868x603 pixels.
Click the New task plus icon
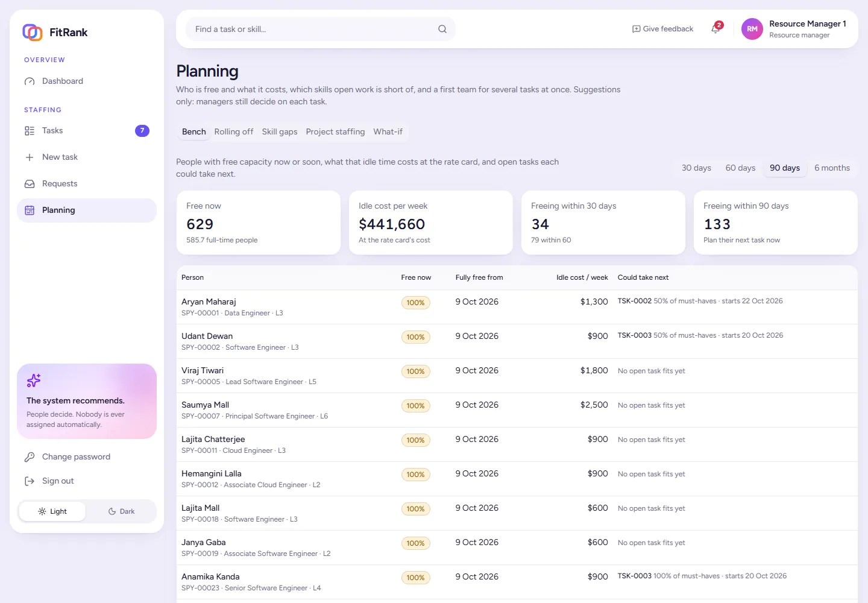coord(30,157)
